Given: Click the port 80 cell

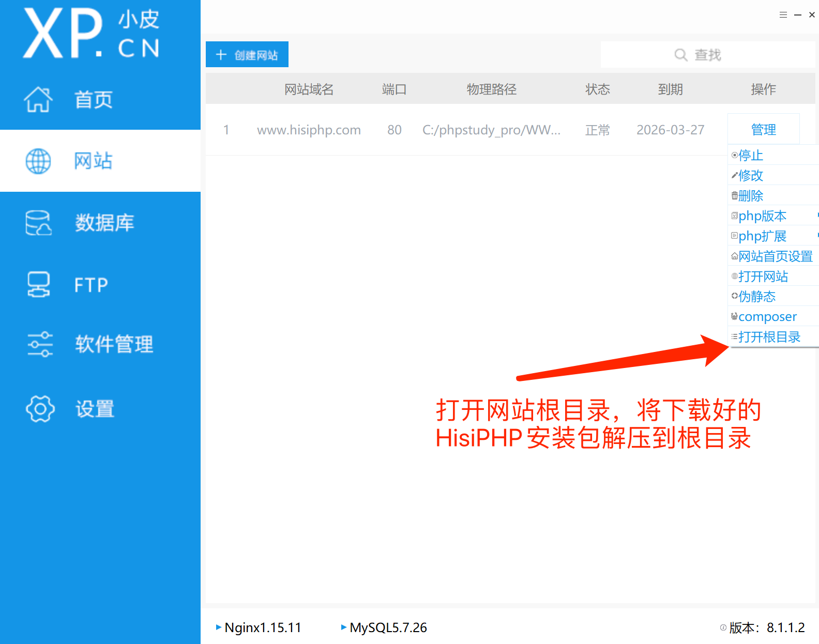Looking at the screenshot, I should click(395, 130).
